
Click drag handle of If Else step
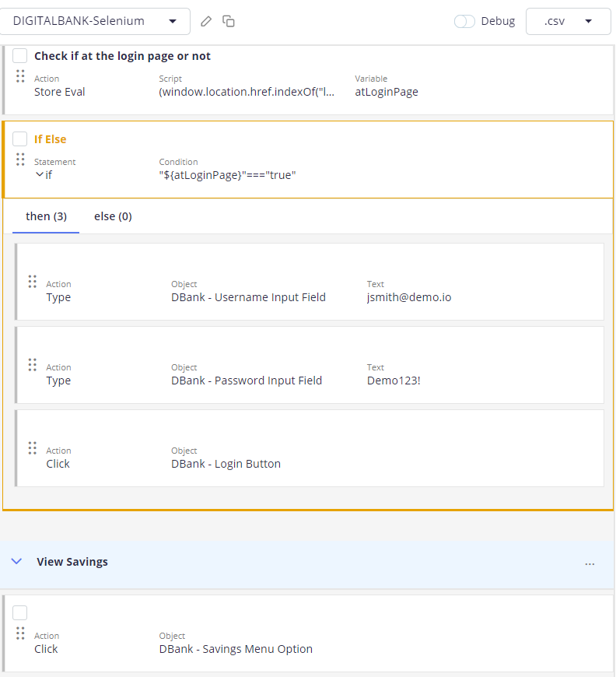click(20, 160)
